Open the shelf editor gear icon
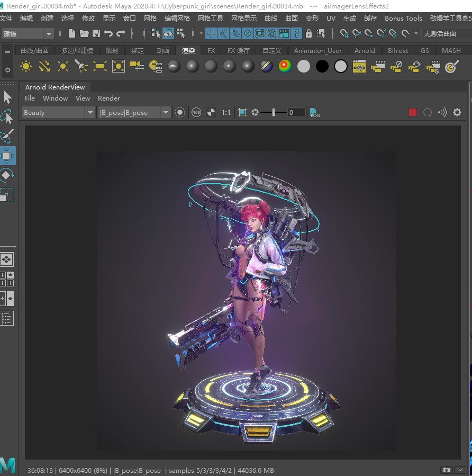472x476 pixels. point(7,70)
